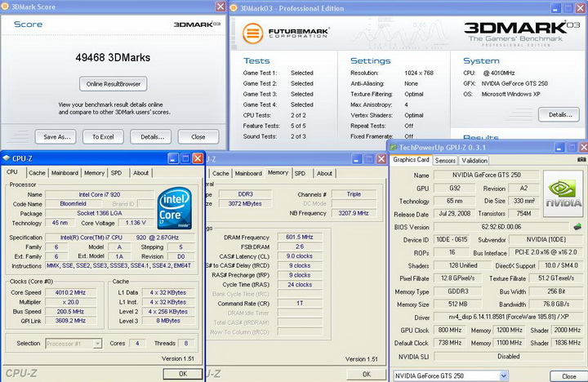Click the Memory Size 512 MB value
Image resolution: width=588 pixels, height=382 pixels.
[458, 304]
